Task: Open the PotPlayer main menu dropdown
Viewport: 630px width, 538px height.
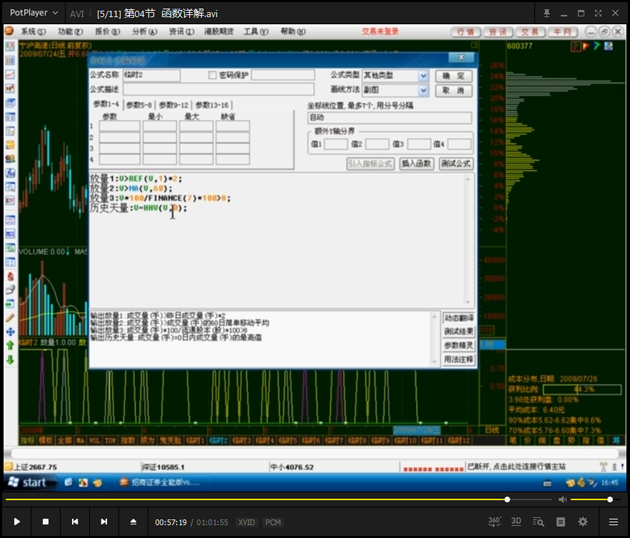Action: 34,13
